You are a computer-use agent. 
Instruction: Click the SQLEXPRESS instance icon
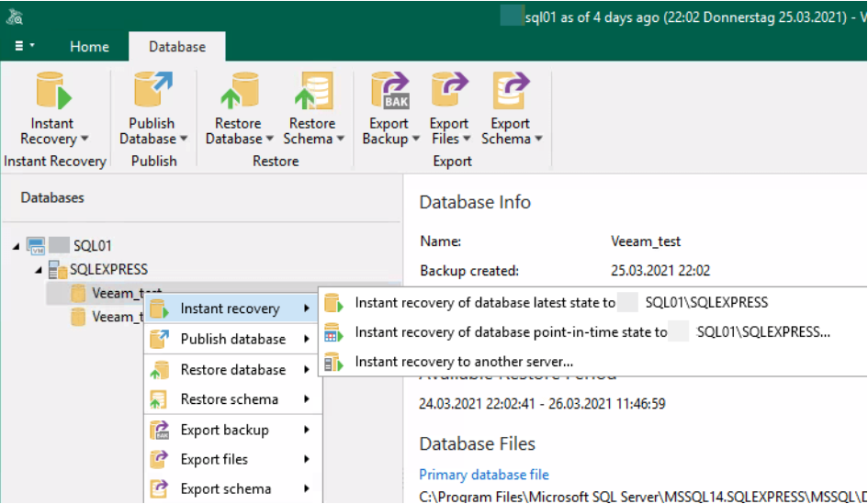pos(58,269)
